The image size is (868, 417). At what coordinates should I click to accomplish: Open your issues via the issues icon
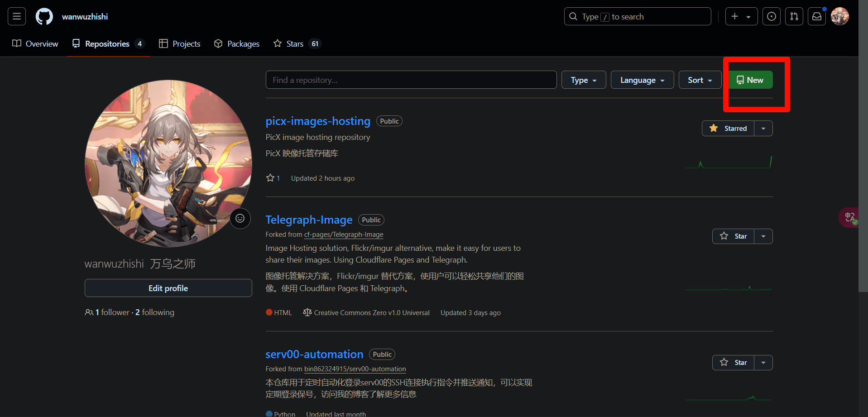coord(771,16)
